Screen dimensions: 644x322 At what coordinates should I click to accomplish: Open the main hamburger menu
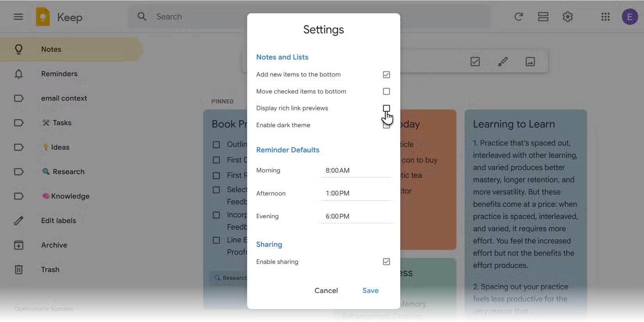click(x=18, y=17)
